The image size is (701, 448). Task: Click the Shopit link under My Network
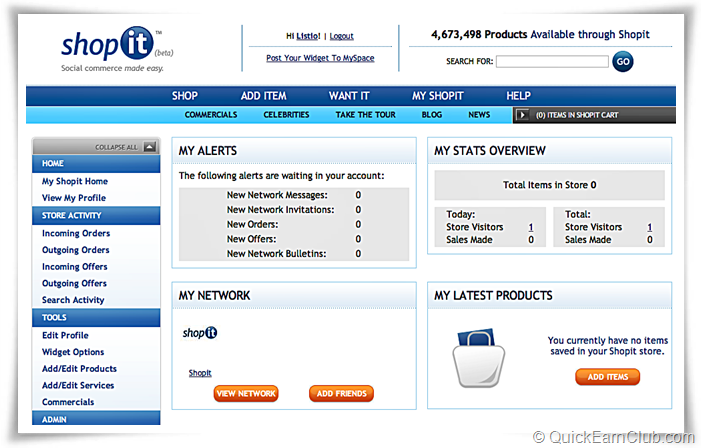(200, 373)
